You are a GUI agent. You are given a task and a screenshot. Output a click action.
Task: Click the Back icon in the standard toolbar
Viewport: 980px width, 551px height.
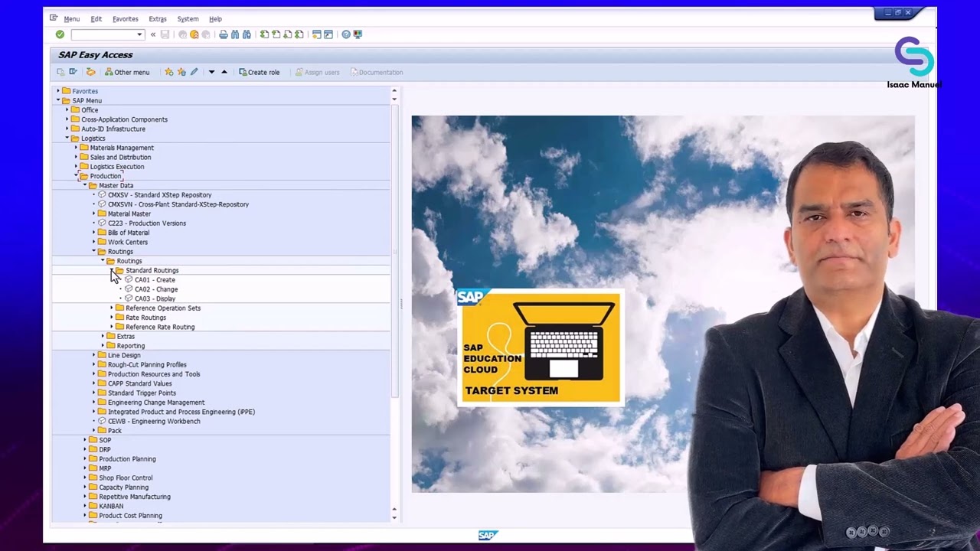coord(182,34)
